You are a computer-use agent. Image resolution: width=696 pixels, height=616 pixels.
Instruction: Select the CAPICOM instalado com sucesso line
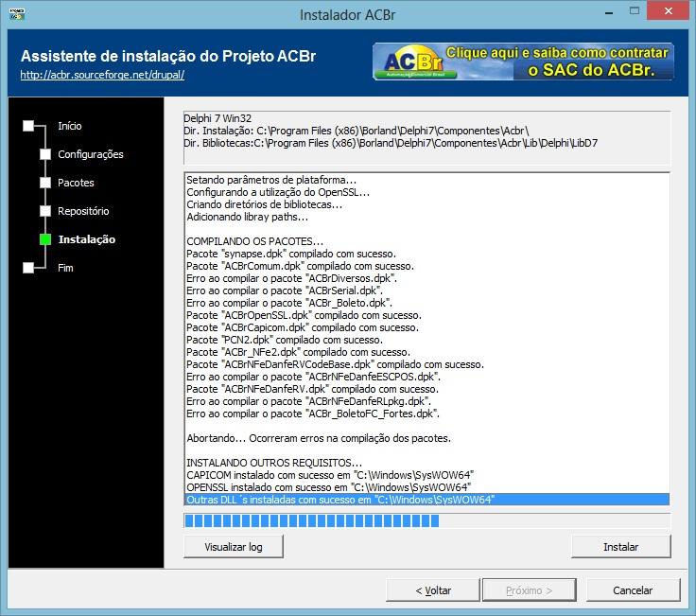330,475
